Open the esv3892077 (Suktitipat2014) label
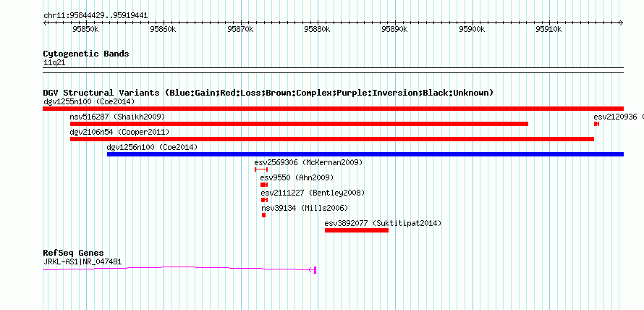Screen dimensions: 644x310 383,223
